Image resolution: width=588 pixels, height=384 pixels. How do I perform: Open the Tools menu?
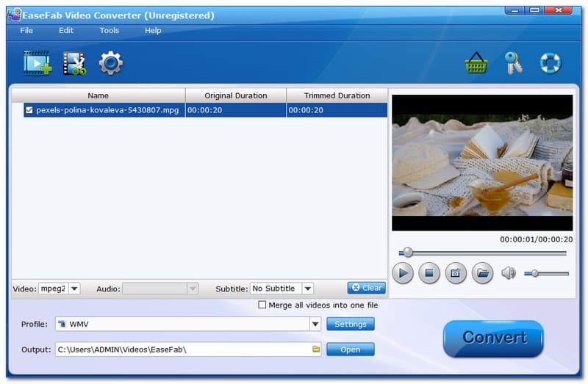coord(109,30)
